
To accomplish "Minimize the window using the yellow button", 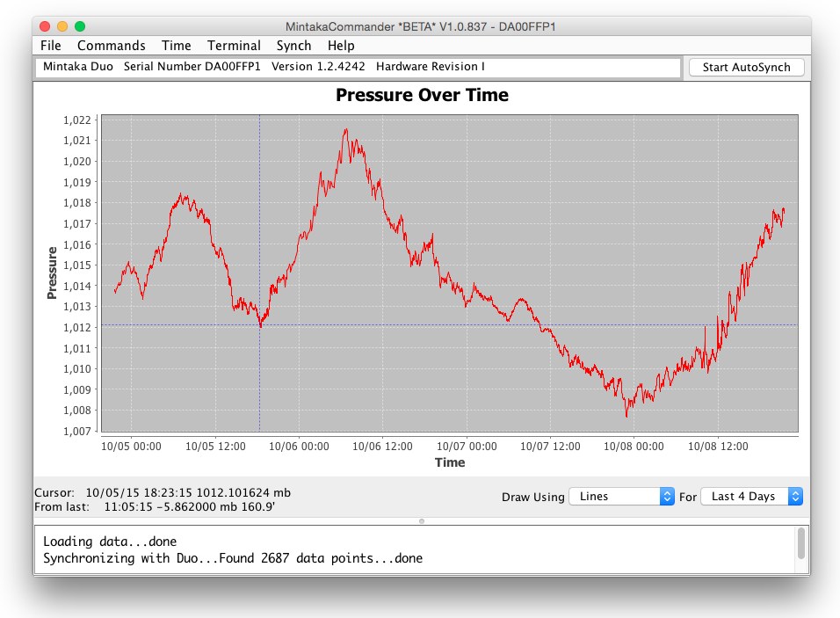I will (x=61, y=26).
